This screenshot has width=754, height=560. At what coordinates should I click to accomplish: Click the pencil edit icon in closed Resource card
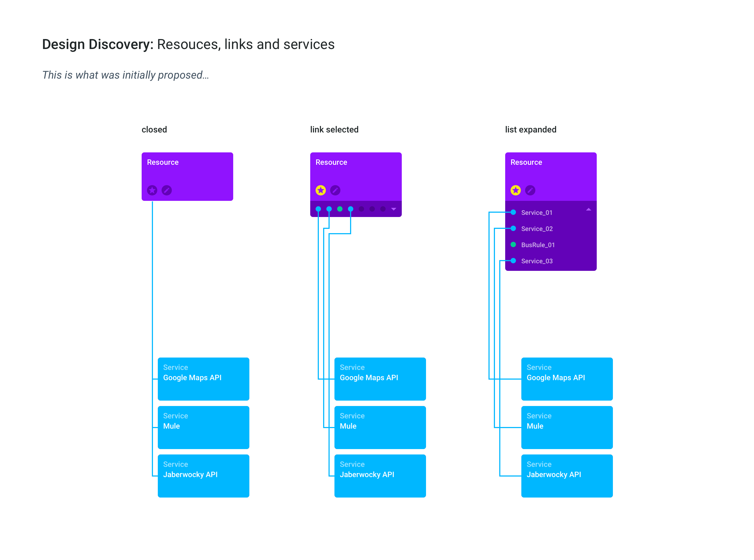[166, 190]
